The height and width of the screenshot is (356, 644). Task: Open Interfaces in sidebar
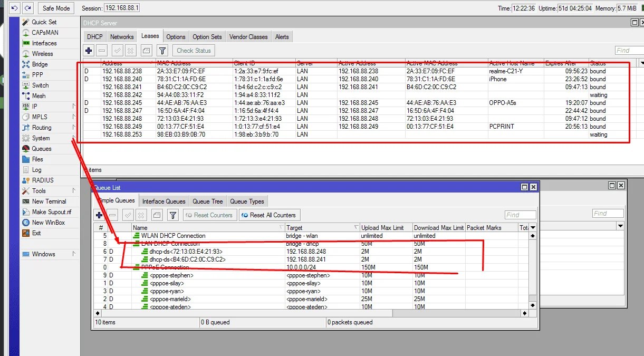coord(44,43)
